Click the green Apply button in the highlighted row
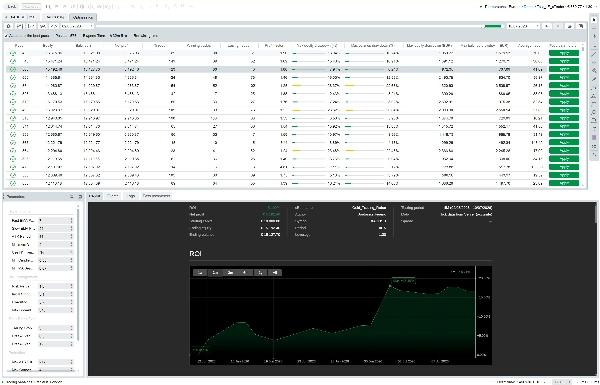This screenshot has height=385, width=600. [564, 69]
